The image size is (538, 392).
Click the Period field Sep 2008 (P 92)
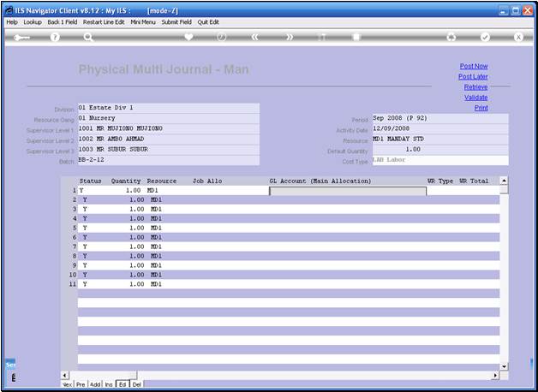(440, 118)
